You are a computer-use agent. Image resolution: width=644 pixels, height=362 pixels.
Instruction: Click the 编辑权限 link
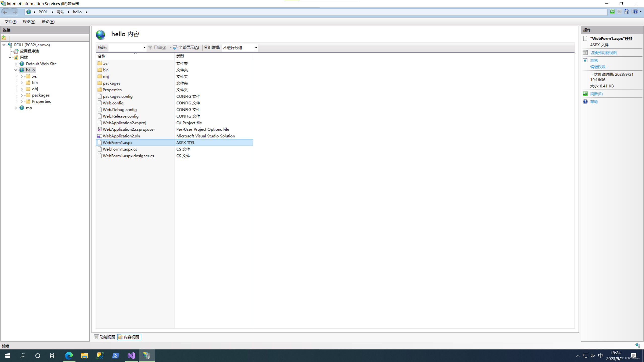599,67
